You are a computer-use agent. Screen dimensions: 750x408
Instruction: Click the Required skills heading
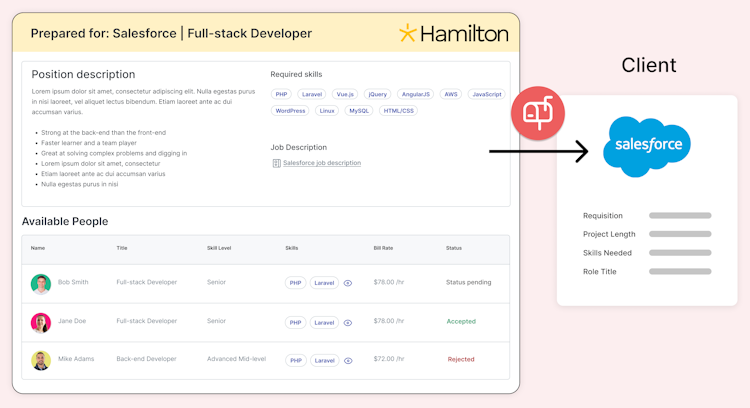pyautogui.click(x=296, y=75)
